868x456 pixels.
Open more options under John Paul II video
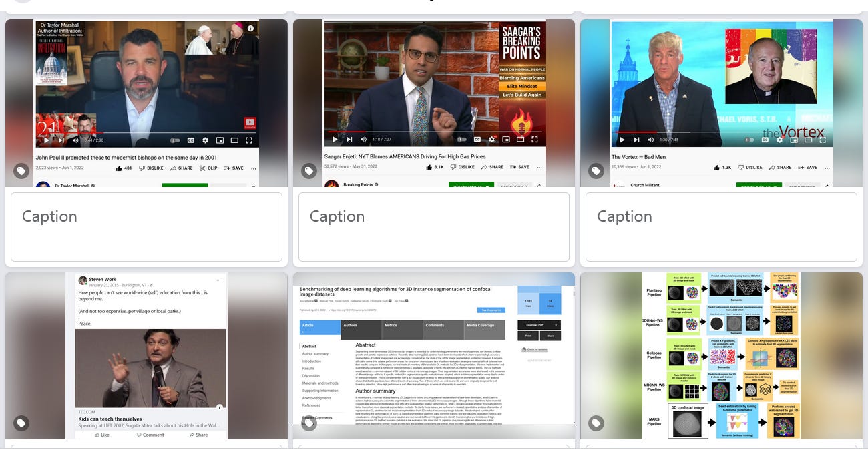tap(253, 168)
